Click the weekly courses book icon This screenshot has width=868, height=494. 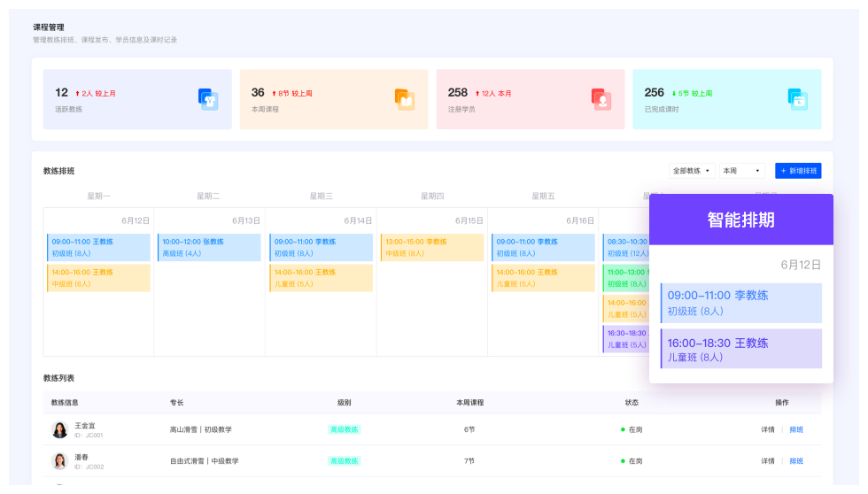[x=405, y=99]
